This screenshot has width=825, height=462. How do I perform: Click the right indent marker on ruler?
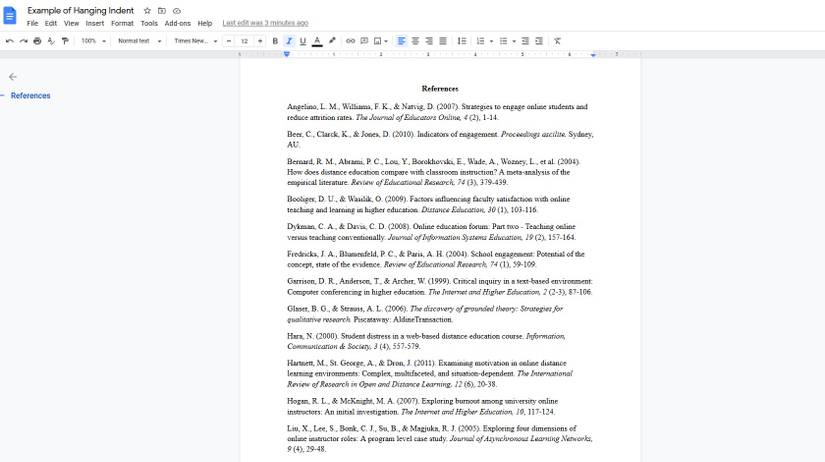click(593, 54)
